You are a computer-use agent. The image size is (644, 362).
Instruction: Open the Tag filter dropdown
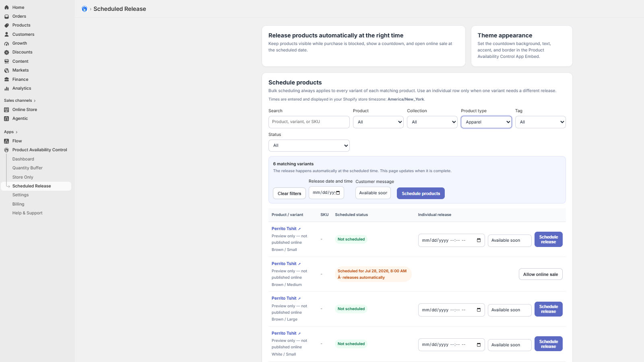pyautogui.click(x=541, y=122)
